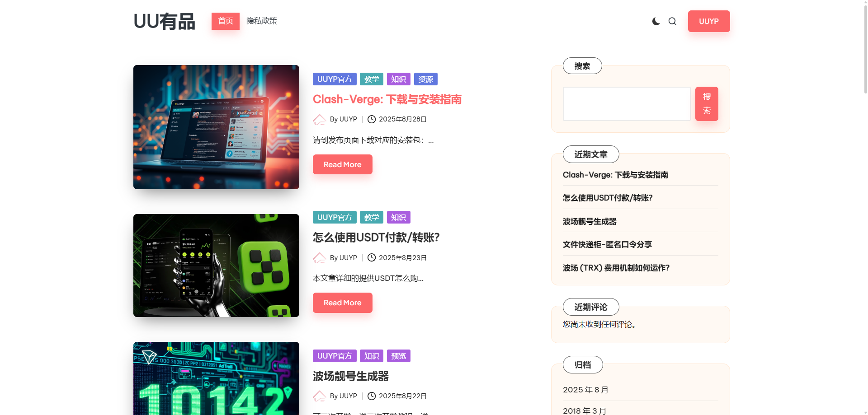868x415 pixels.
Task: Click the clock icon beside 2025年8月22日
Action: [x=372, y=396]
